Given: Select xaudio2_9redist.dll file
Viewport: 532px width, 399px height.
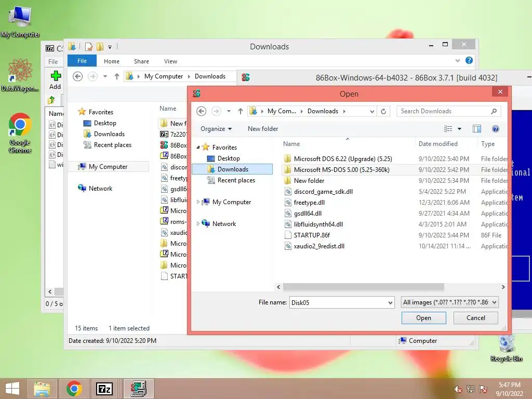Looking at the screenshot, I should [319, 246].
